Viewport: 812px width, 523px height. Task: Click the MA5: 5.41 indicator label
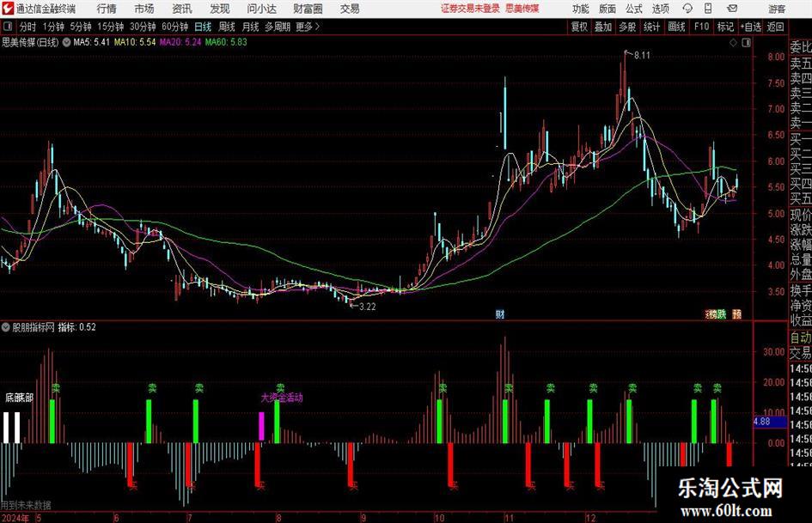click(92, 42)
